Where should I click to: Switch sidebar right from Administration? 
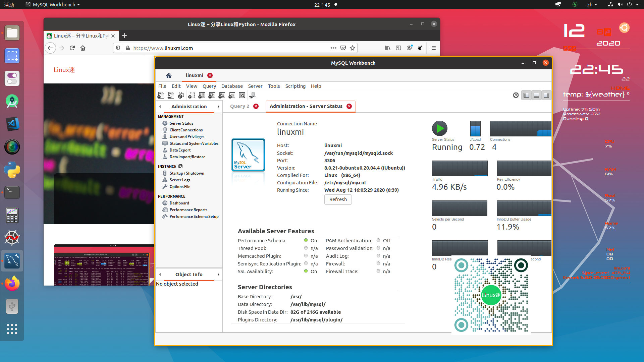point(218,107)
